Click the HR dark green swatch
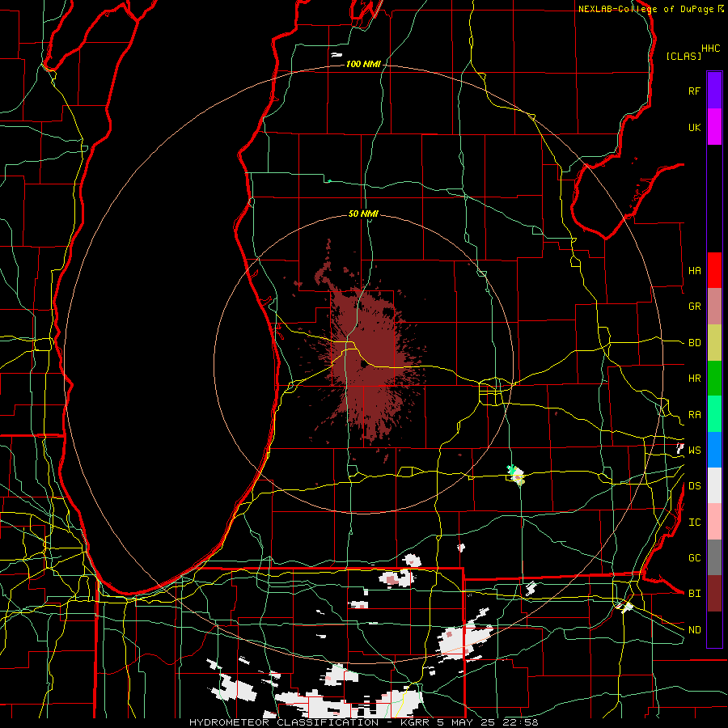Screen dimensions: 728x728 point(714,379)
